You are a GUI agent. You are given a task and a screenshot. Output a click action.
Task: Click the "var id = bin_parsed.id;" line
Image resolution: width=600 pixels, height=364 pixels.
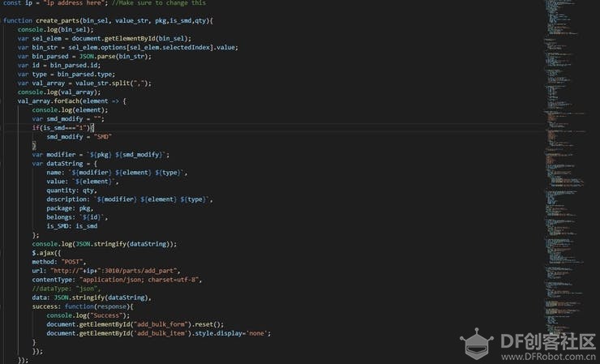click(x=59, y=65)
